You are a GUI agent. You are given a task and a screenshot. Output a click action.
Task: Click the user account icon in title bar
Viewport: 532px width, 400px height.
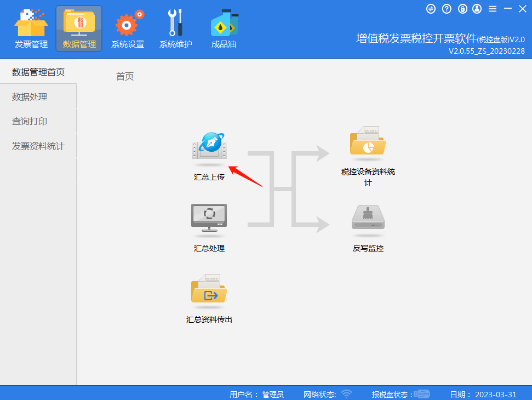coord(477,9)
